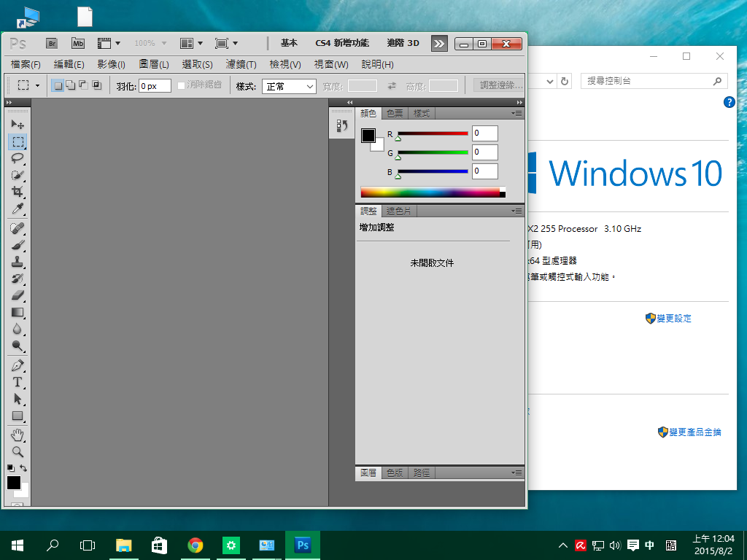The width and height of the screenshot is (747, 560).
Task: Expand the toolbox with double-arrow at top
Action: [x=9, y=102]
